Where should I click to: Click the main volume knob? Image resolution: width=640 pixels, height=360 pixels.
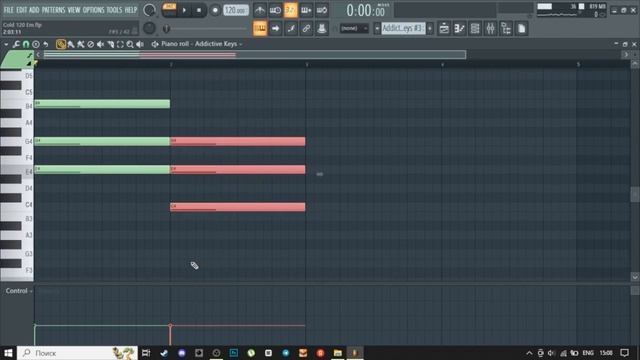click(149, 10)
